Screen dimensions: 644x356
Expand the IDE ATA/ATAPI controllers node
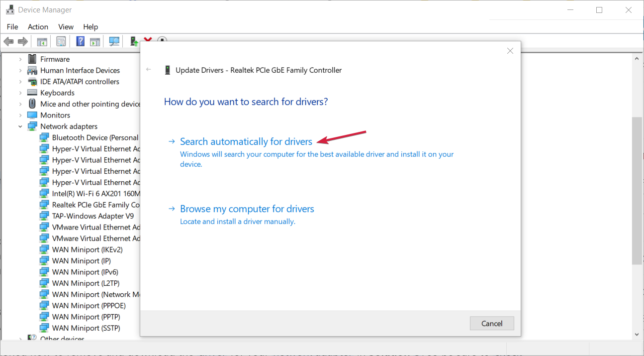coord(20,82)
